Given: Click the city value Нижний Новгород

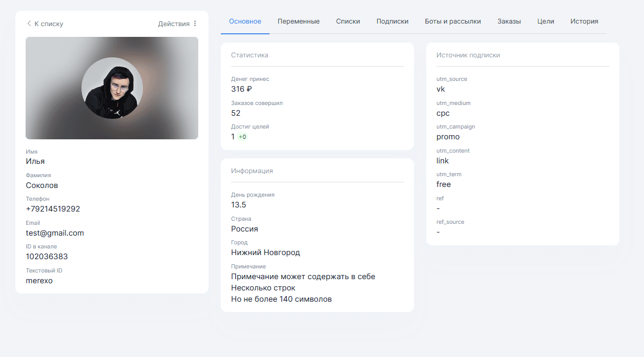Looking at the screenshot, I should pos(265,253).
